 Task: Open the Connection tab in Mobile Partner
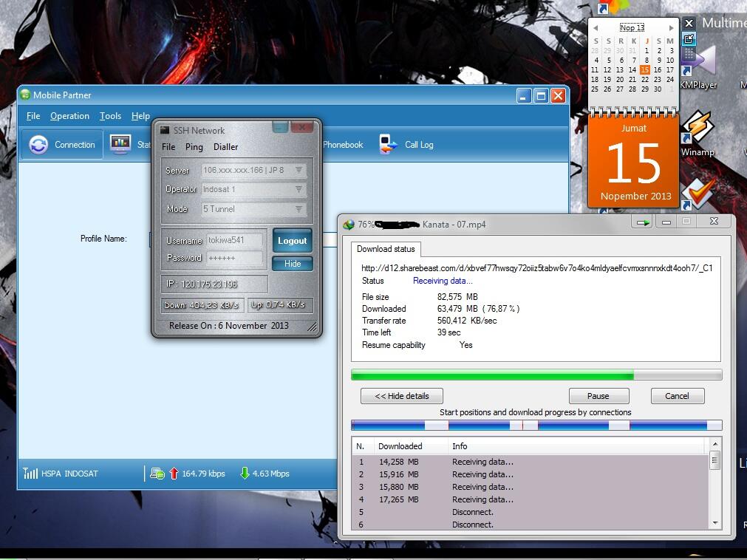click(x=62, y=145)
